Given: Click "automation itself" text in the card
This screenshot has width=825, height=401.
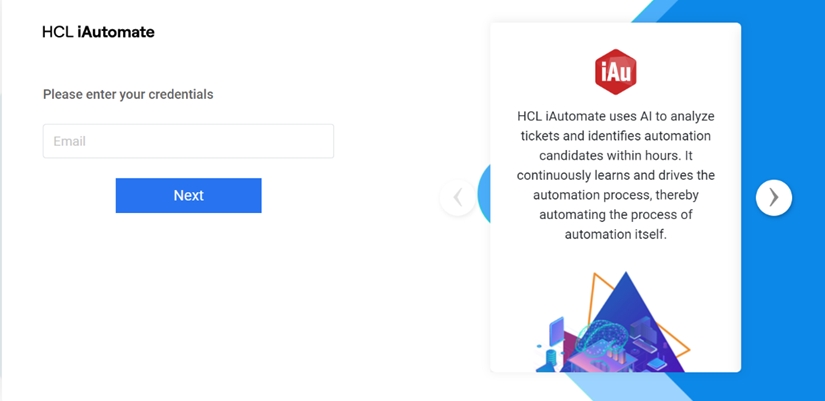Looking at the screenshot, I should (x=615, y=234).
